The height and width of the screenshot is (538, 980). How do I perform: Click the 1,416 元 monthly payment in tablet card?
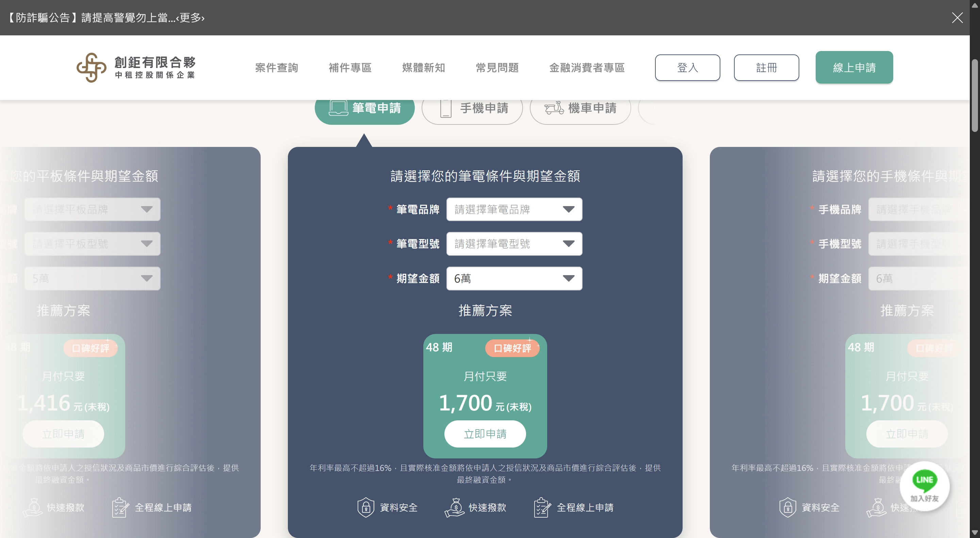click(x=63, y=403)
